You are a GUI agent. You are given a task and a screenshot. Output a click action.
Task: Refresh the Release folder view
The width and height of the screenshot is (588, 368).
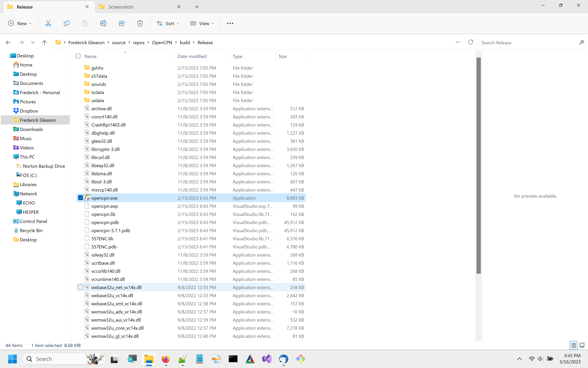coord(471,42)
